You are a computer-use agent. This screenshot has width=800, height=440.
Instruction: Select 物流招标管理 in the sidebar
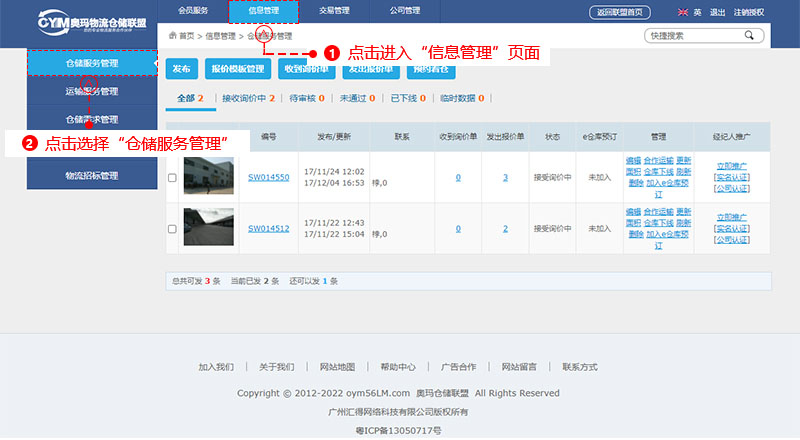(92, 176)
